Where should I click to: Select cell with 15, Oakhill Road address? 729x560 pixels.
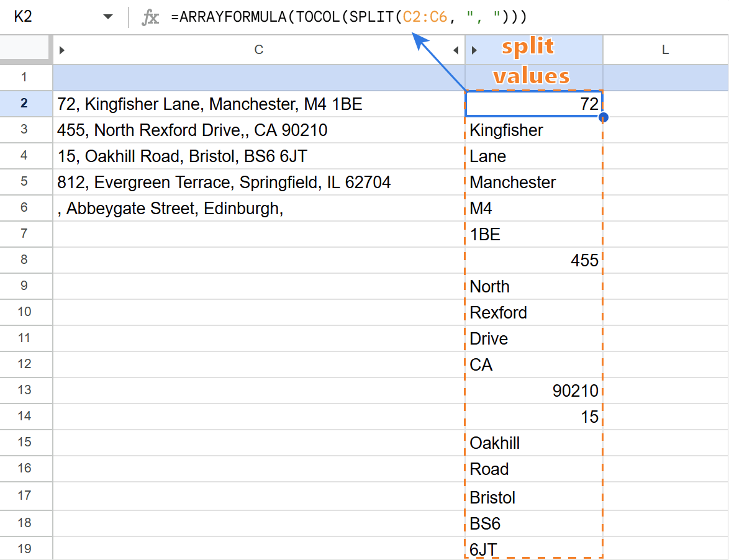[259, 156]
